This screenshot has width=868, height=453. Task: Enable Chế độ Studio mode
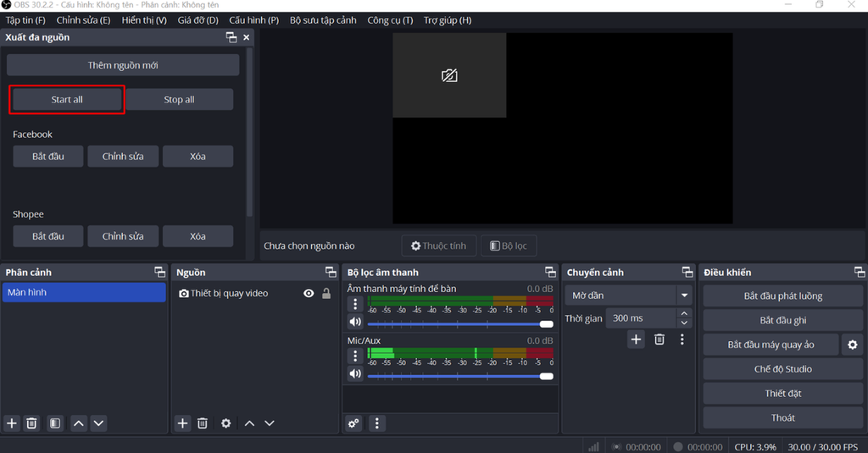click(x=782, y=369)
